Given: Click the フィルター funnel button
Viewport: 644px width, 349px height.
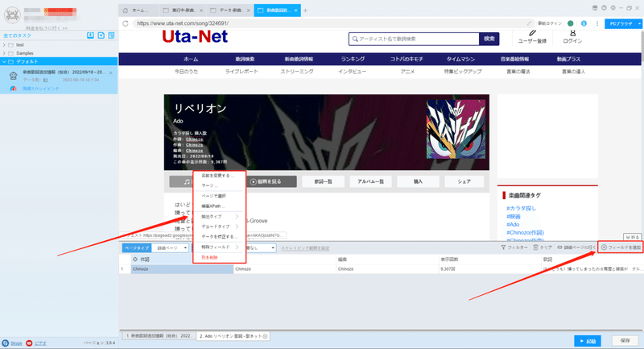Looking at the screenshot, I should [x=514, y=247].
